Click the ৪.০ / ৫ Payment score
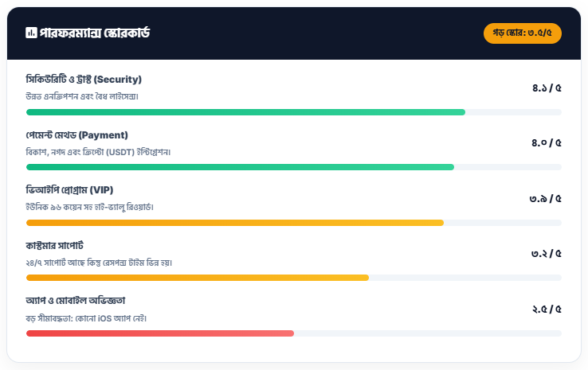Viewport: 588px width, 370px height. pyautogui.click(x=547, y=143)
